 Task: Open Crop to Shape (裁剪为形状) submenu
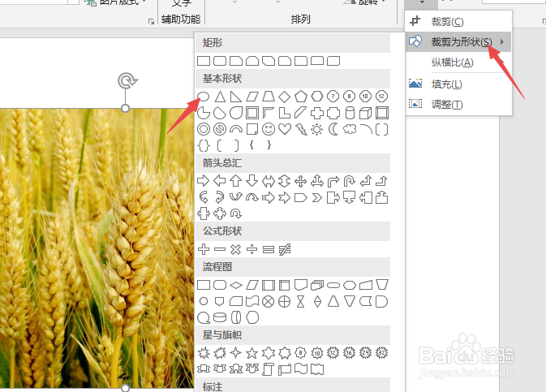tap(458, 42)
